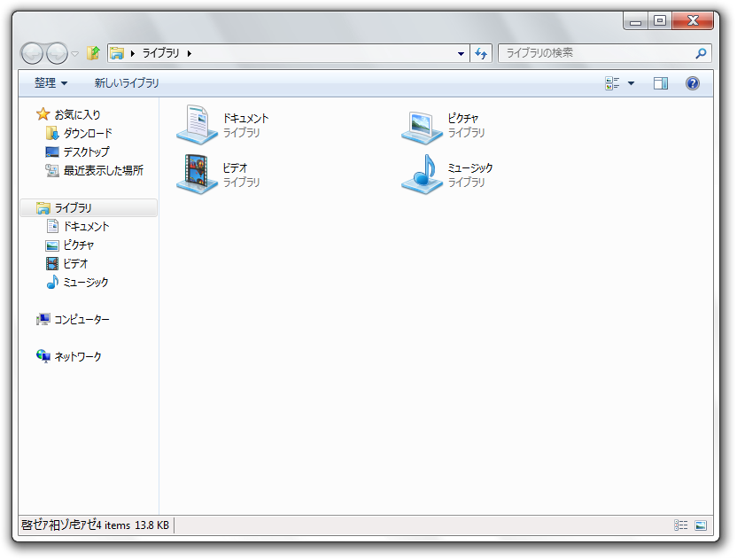Select お気に入り in navigation pane
737x560 pixels.
(77, 114)
